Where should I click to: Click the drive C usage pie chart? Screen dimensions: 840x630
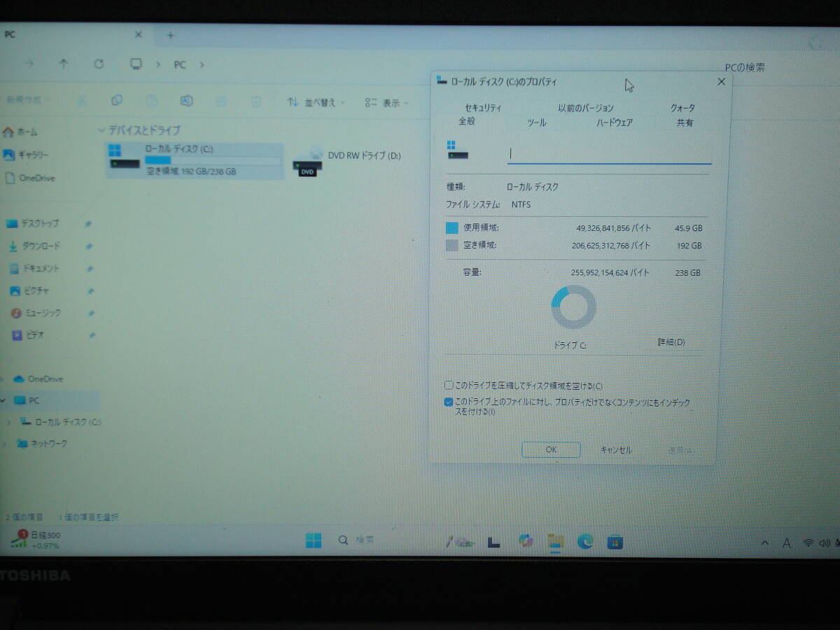click(573, 306)
